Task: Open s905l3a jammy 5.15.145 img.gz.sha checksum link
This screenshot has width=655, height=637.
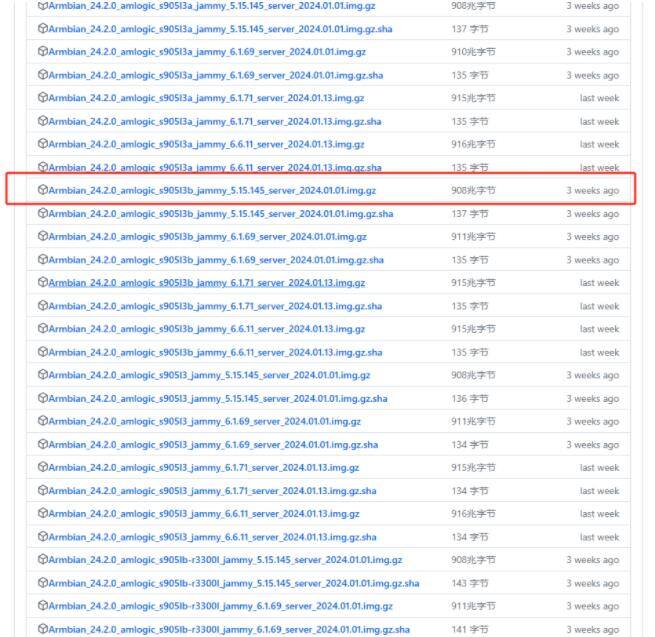Action: 219,29
